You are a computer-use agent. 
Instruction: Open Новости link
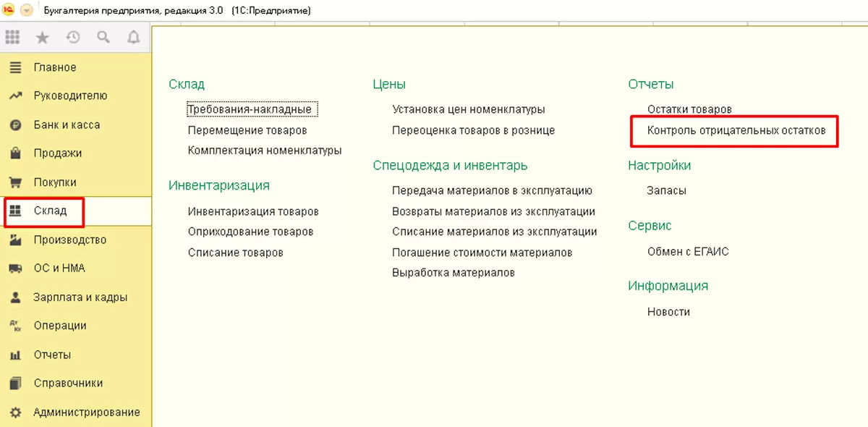tap(668, 312)
